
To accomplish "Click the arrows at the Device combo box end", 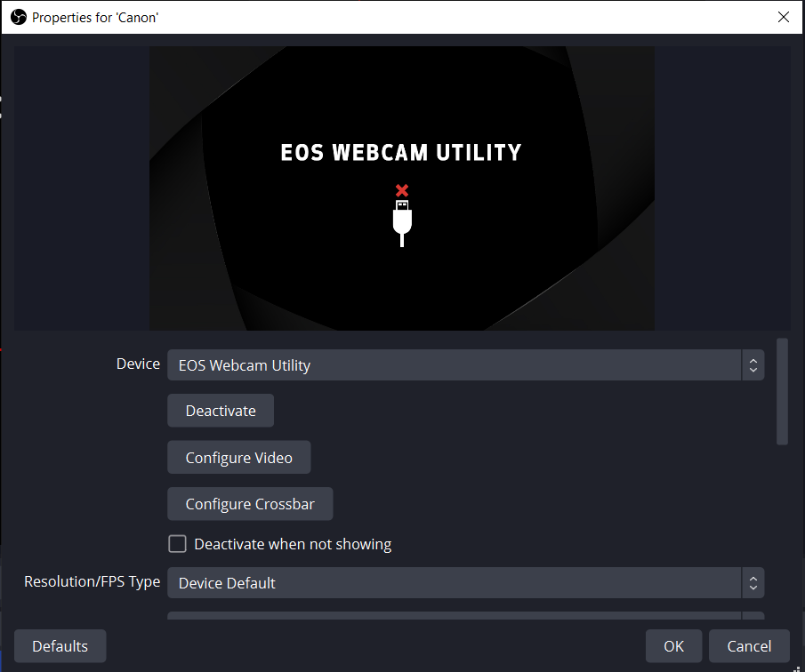I will (x=753, y=364).
